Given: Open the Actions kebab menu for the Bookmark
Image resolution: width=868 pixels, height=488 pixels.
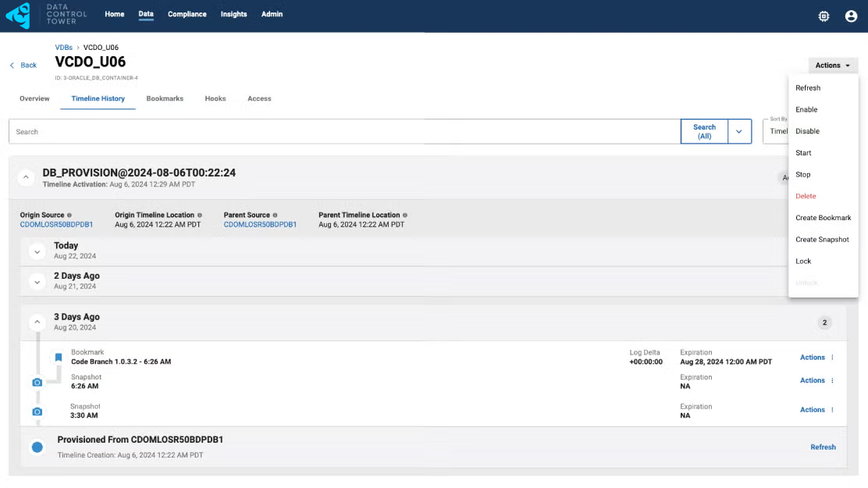Looking at the screenshot, I should pos(831,357).
